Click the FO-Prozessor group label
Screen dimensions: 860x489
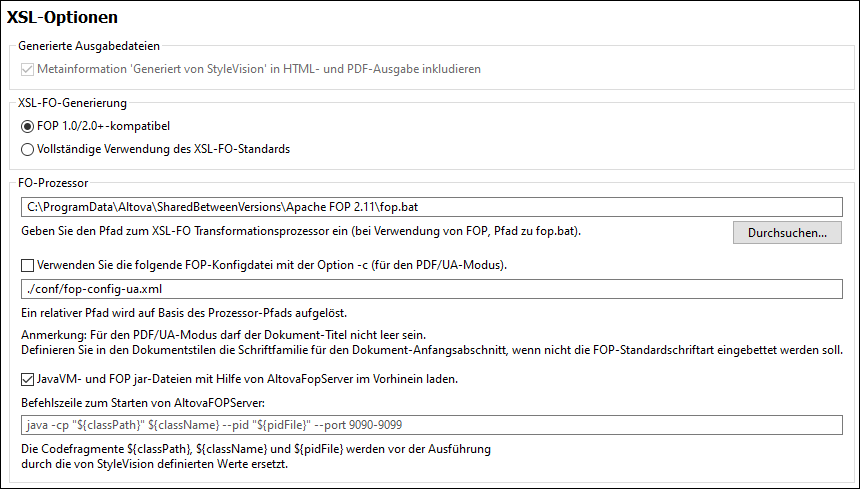click(54, 183)
